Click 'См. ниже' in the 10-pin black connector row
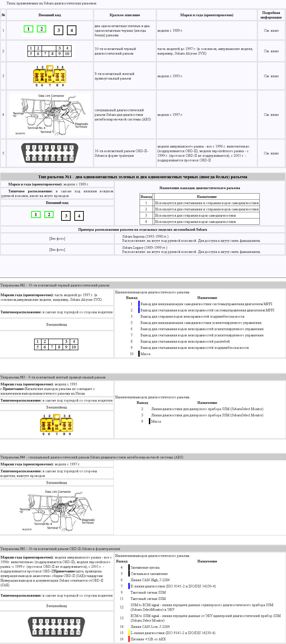 pyautogui.click(x=271, y=51)
